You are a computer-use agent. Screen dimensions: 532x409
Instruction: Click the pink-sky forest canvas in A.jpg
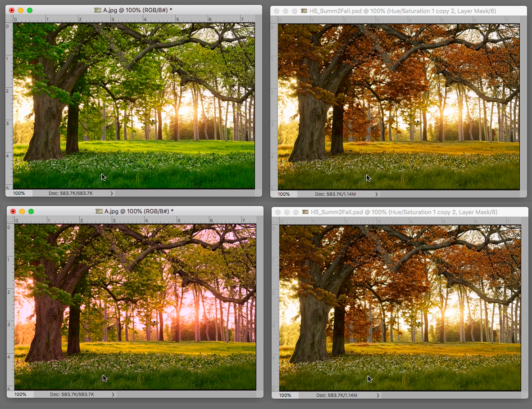[x=136, y=307]
